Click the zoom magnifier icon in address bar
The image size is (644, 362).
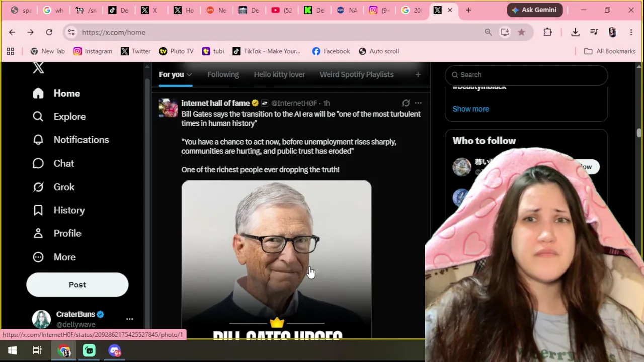(x=488, y=32)
